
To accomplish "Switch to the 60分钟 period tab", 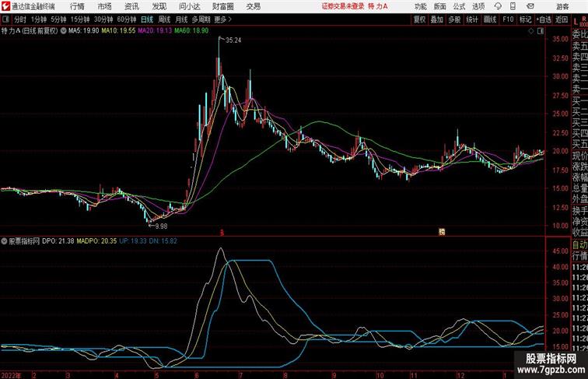I will pyautogui.click(x=127, y=19).
